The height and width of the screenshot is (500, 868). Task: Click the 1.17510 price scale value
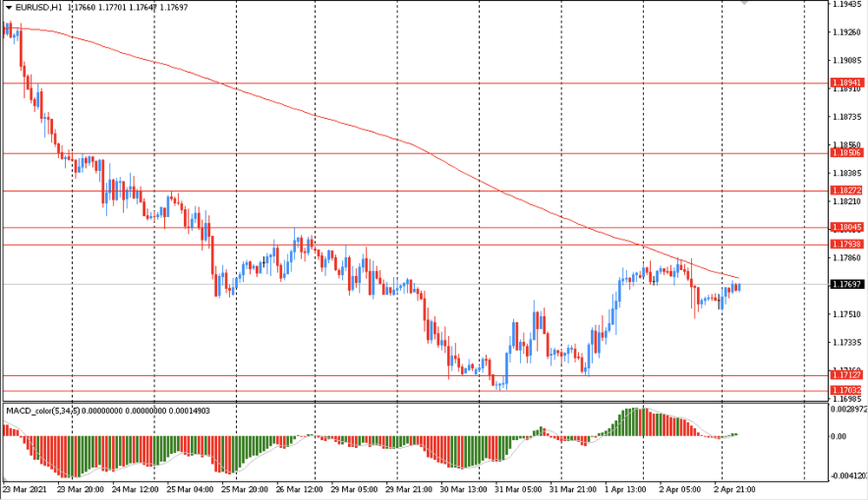point(847,314)
